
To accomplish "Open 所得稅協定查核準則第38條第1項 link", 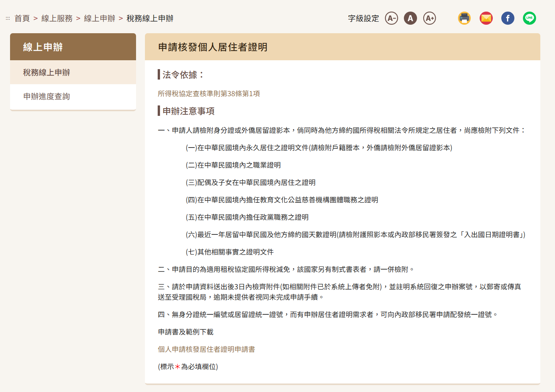I will click(x=209, y=93).
